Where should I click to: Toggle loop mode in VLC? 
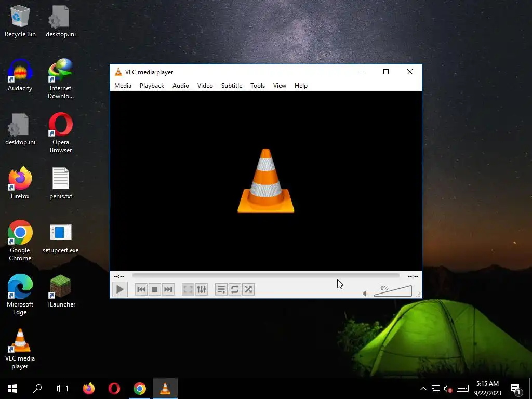[x=235, y=289]
